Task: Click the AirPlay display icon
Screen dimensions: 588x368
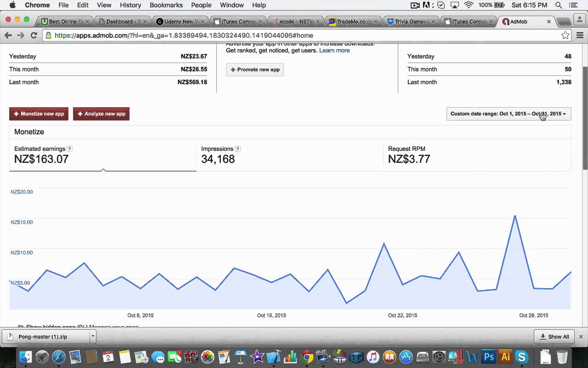Action: click(455, 5)
